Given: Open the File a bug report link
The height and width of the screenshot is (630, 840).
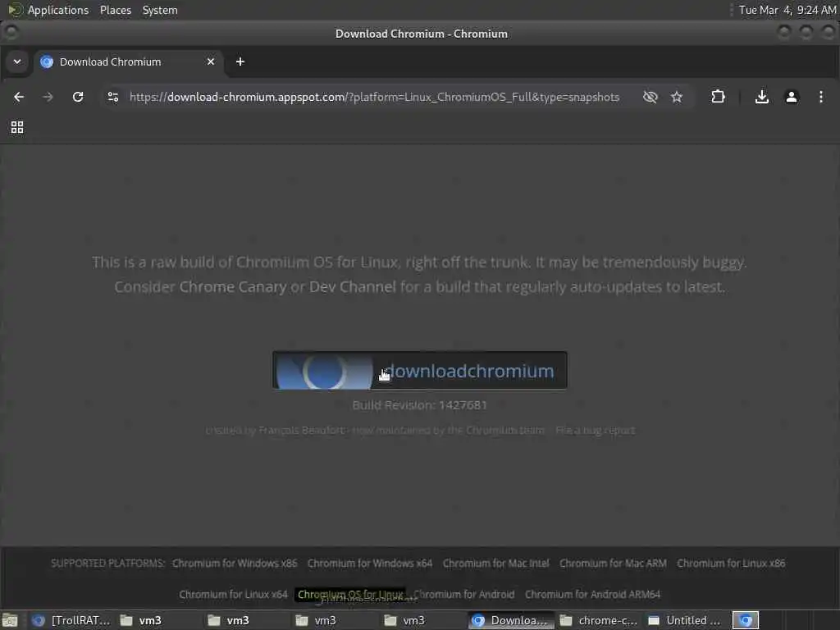Looking at the screenshot, I should click(x=595, y=430).
